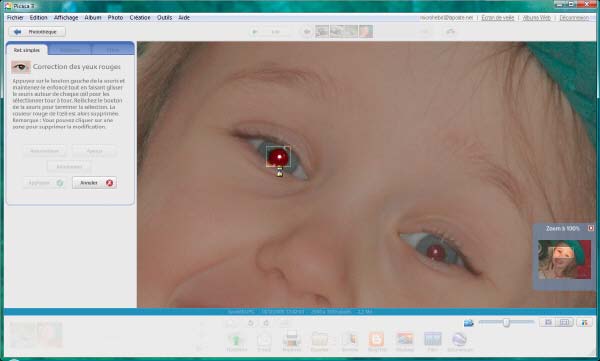Open the Fichier menu

15,18
